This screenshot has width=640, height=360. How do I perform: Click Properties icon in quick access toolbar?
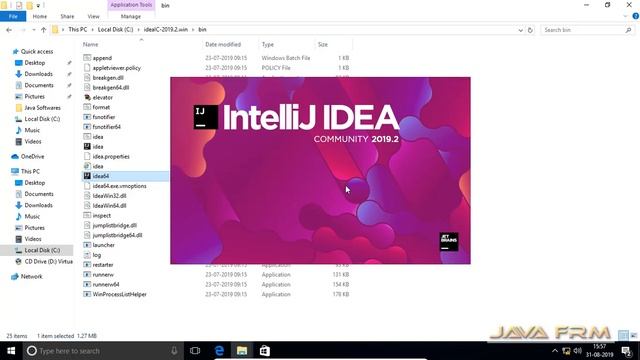[x=19, y=5]
